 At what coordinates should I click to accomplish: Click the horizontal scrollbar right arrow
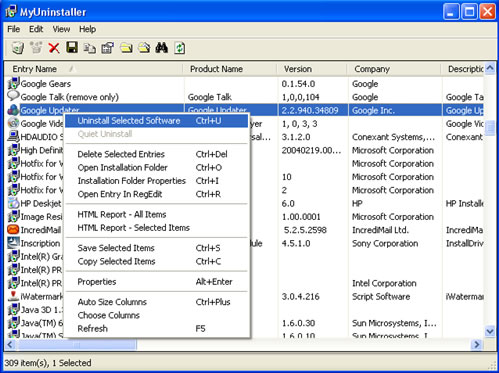point(477,344)
